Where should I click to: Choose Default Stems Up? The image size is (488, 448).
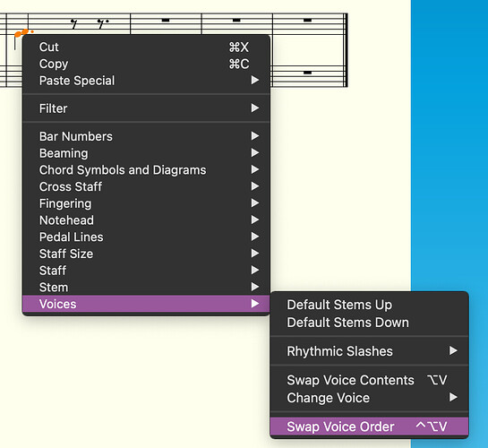[369, 305]
